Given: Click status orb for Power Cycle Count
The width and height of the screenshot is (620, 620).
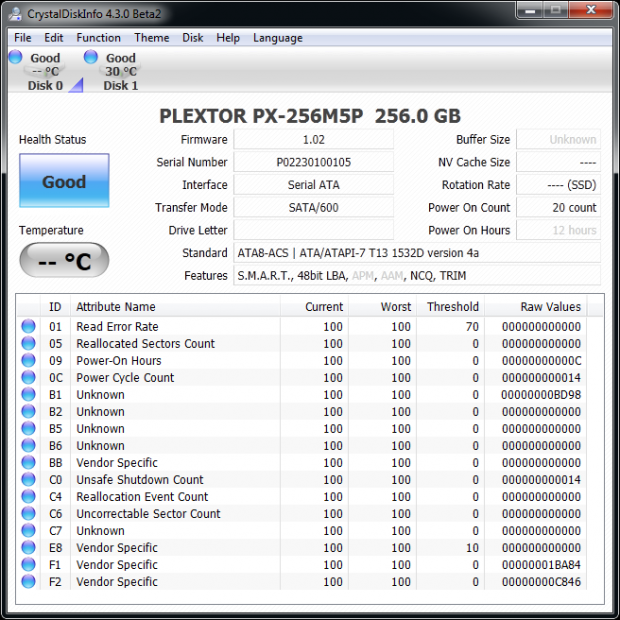Looking at the screenshot, I should pyautogui.click(x=28, y=377).
